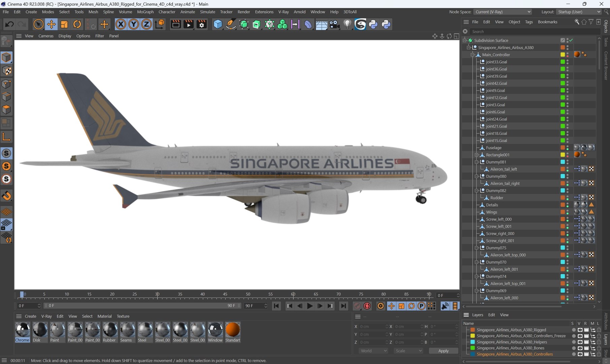Activate the Rotate tool in top toolbar
Screen dimensions: 610x364
(x=77, y=24)
